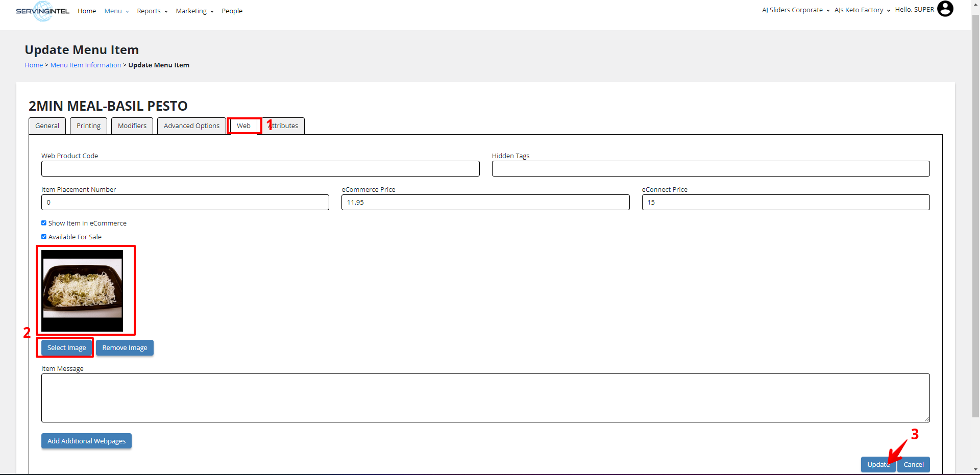Image resolution: width=980 pixels, height=475 pixels.
Task: Uncheck Available For Sale checkbox
Action: click(44, 237)
